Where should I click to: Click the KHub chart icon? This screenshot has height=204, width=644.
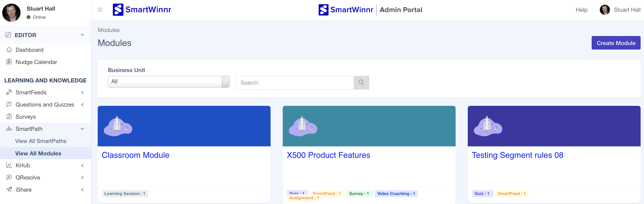[x=9, y=165]
